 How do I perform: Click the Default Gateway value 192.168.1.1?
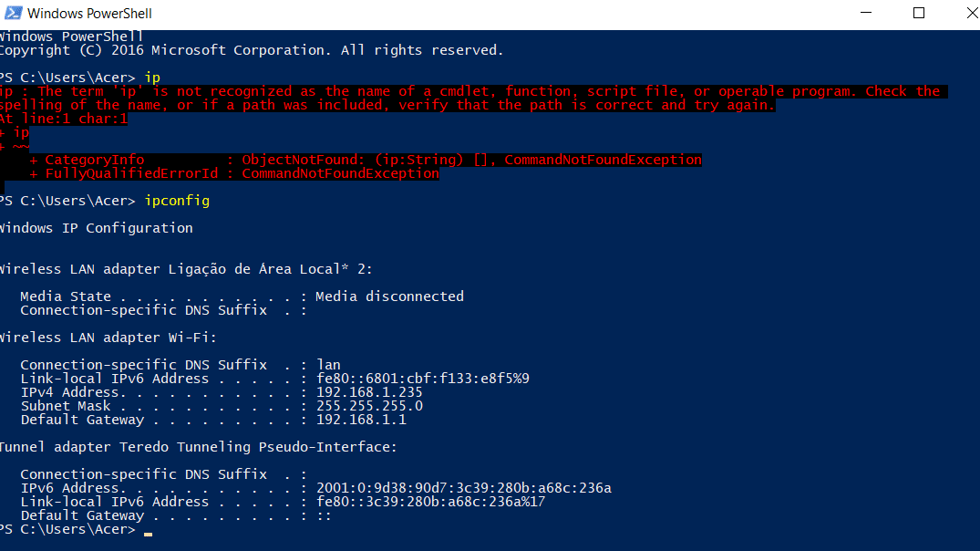click(361, 420)
